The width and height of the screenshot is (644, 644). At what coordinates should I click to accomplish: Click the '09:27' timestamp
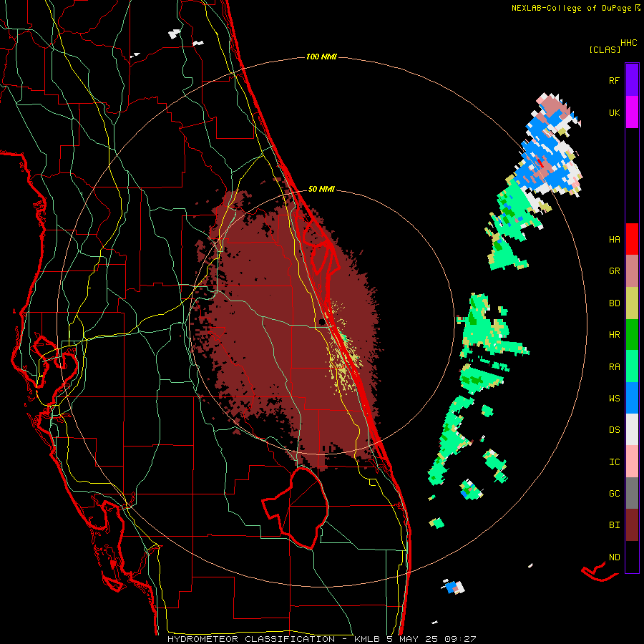click(460, 639)
